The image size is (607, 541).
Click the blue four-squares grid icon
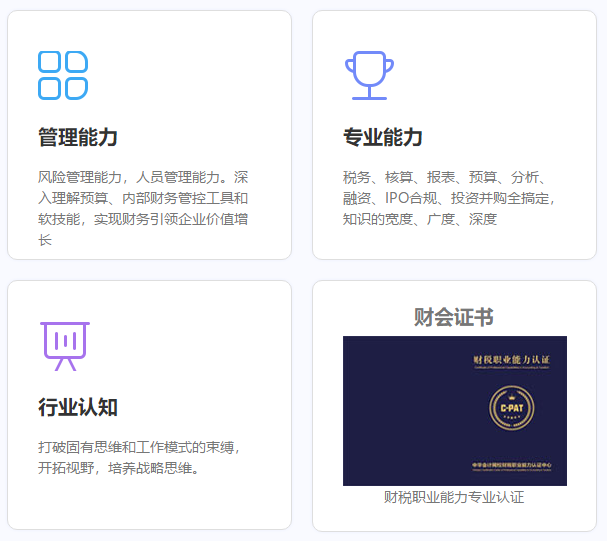[x=63, y=75]
